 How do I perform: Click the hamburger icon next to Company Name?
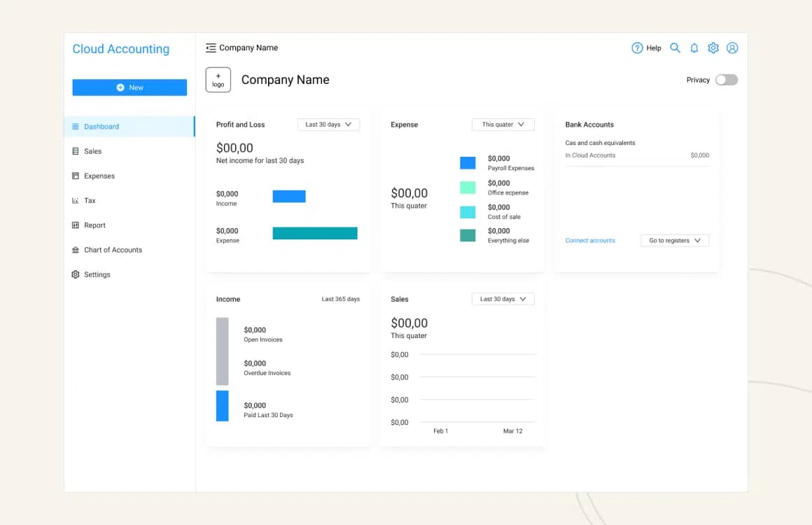[x=210, y=48]
